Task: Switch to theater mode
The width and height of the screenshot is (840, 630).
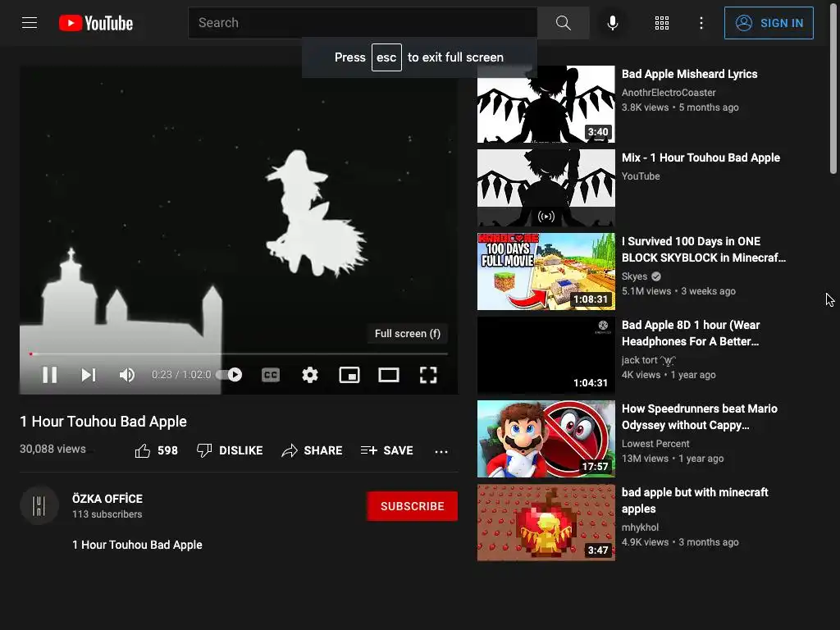Action: click(x=388, y=374)
